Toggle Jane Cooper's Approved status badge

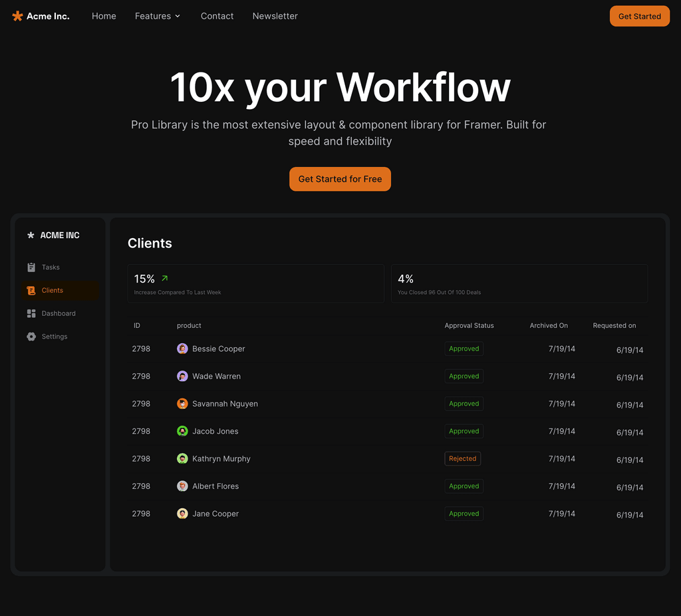pyautogui.click(x=464, y=514)
